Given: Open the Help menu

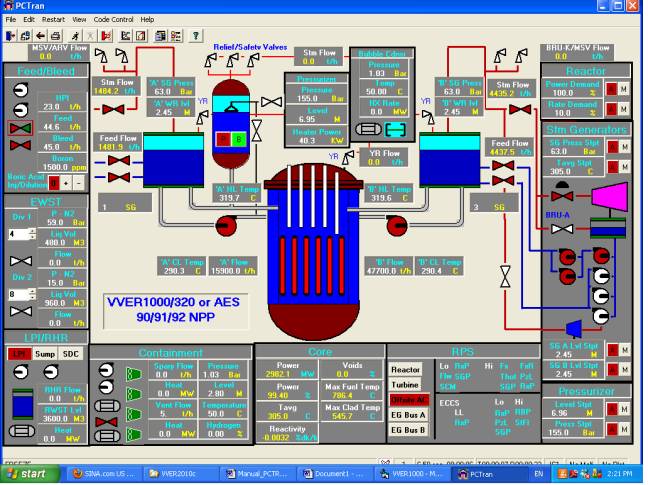Looking at the screenshot, I should point(147,19).
